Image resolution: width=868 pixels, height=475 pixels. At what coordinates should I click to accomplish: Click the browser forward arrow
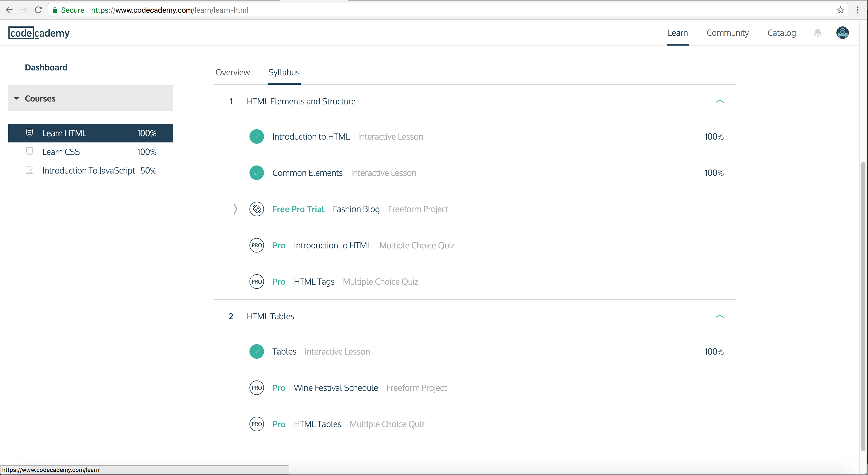click(x=24, y=10)
